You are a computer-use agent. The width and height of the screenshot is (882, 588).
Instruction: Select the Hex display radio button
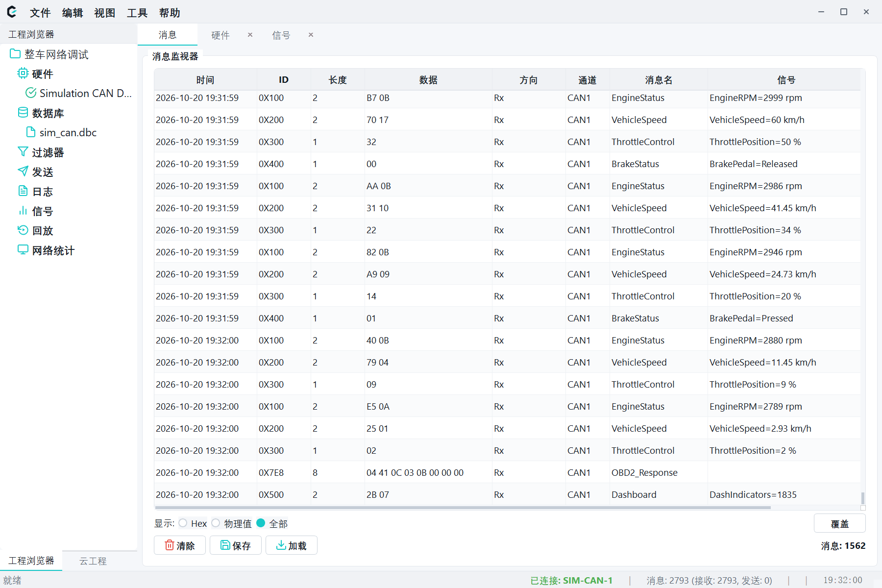pos(183,523)
